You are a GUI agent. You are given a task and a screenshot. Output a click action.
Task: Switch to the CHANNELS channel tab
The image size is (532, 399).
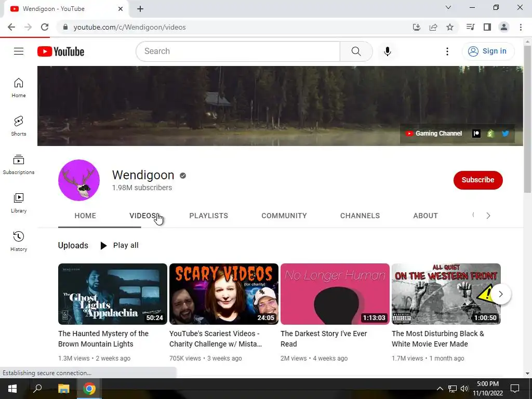pyautogui.click(x=360, y=216)
